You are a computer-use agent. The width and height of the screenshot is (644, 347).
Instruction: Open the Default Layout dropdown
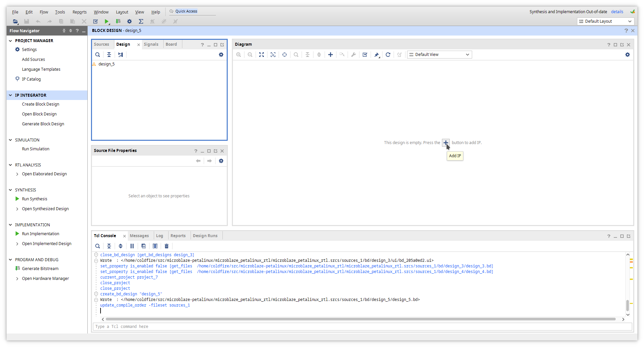605,21
